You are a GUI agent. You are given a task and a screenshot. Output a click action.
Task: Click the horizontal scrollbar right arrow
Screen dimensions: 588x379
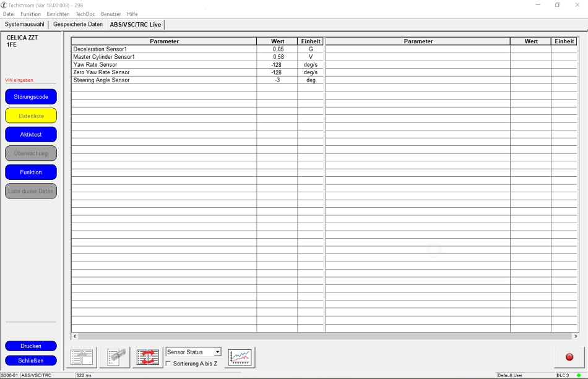(x=576, y=336)
